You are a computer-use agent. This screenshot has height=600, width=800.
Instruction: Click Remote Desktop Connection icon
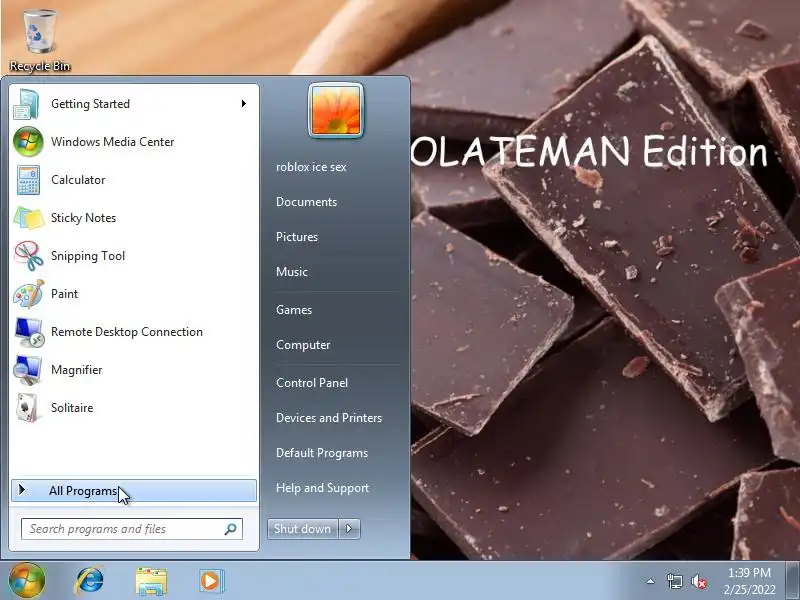[29, 332]
